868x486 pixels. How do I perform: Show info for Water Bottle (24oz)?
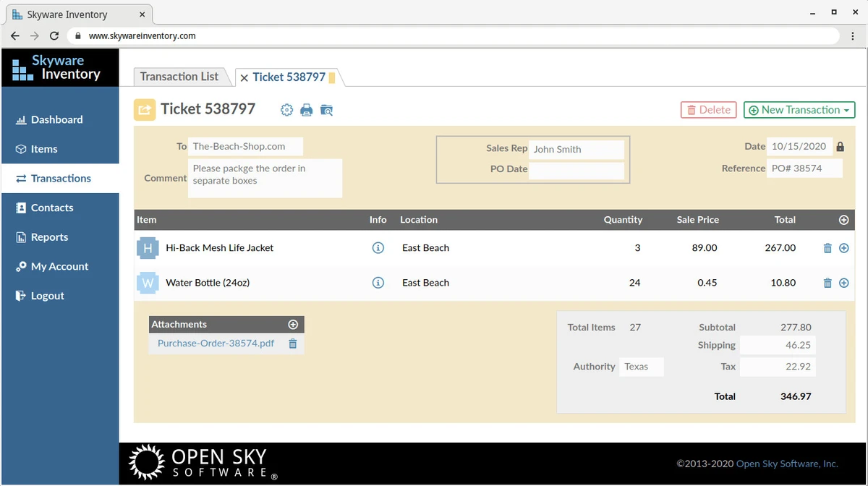[x=378, y=282]
